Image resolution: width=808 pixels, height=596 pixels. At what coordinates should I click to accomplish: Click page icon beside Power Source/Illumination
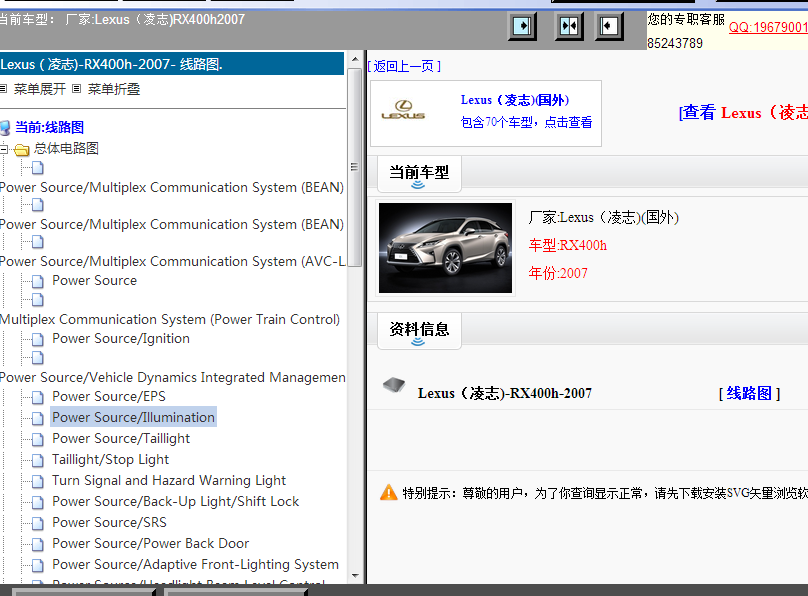pyautogui.click(x=38, y=418)
